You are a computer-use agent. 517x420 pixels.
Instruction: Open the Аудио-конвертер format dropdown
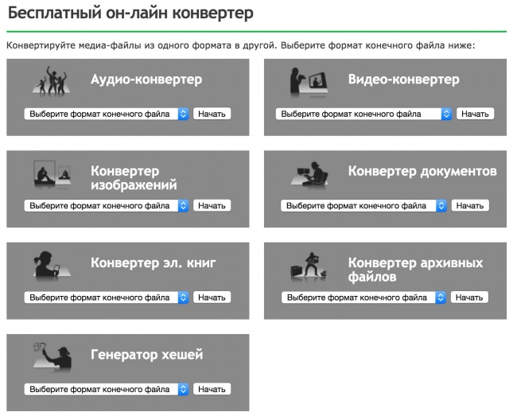(107, 114)
